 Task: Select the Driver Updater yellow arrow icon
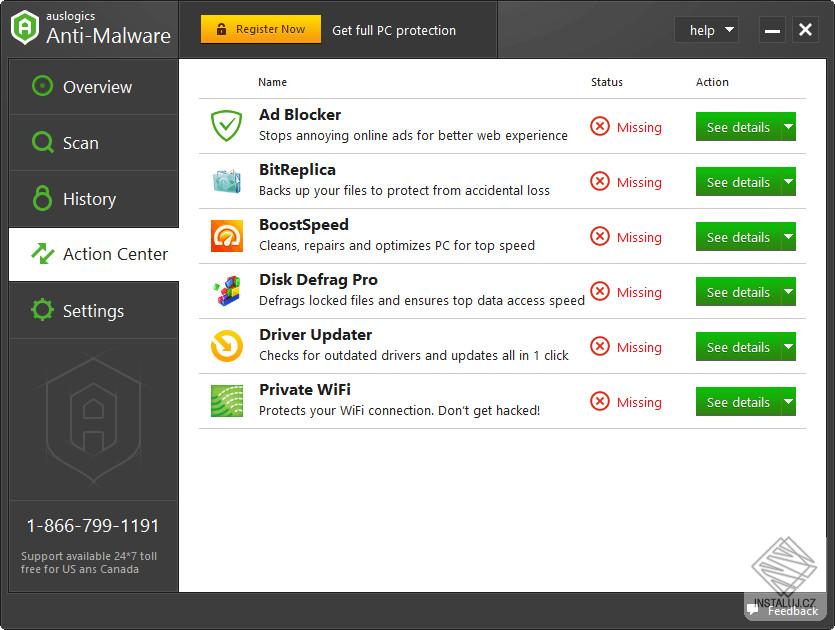226,345
